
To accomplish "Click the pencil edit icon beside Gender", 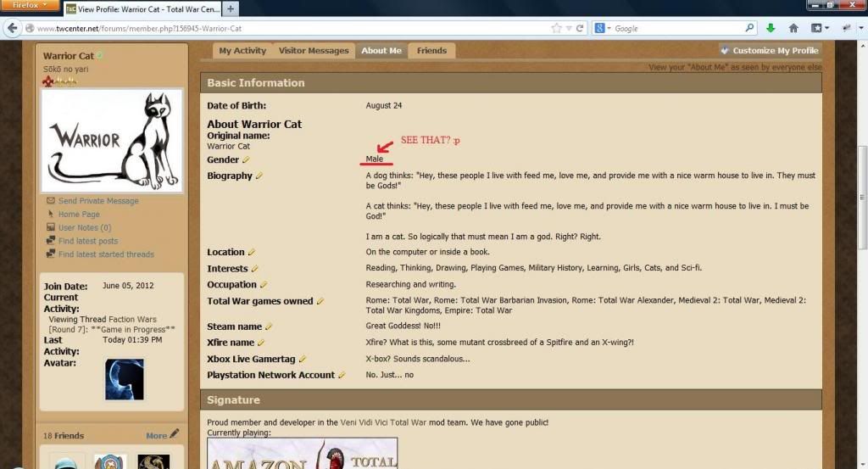I will coord(246,159).
